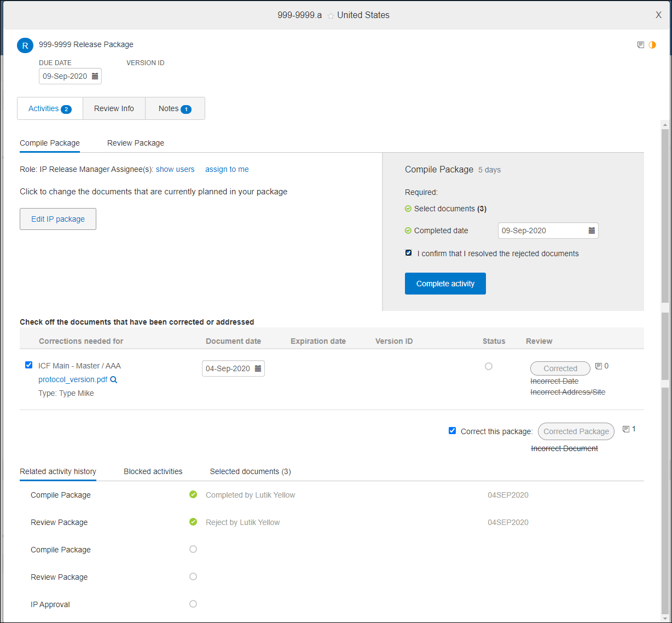Click the Incorrect Document strikethrough text
The width and height of the screenshot is (672, 623).
click(x=565, y=448)
